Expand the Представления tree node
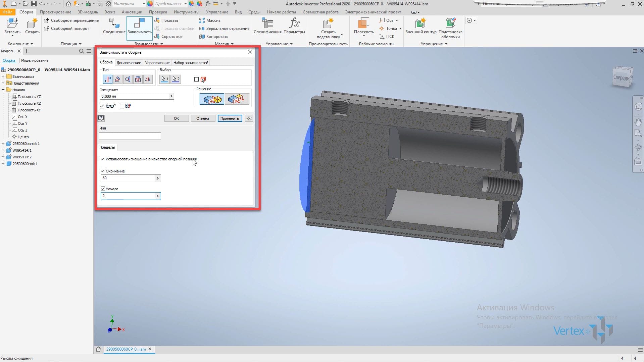Screen dimensions: 644x362 [x=3, y=83]
